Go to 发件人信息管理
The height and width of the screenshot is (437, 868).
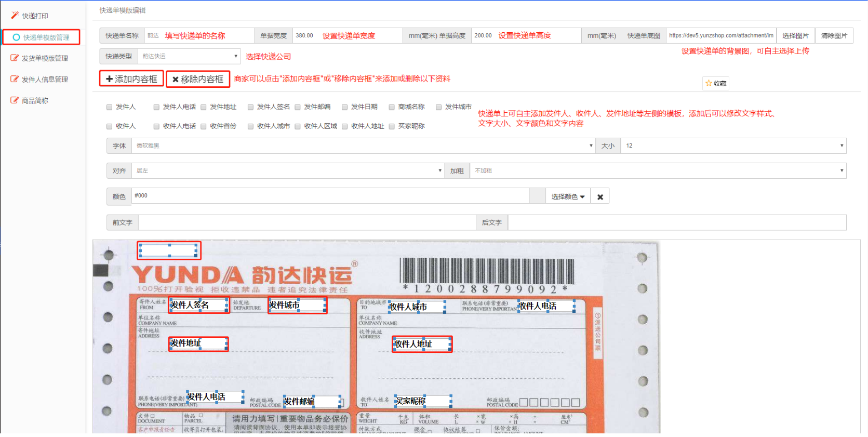[x=45, y=80]
